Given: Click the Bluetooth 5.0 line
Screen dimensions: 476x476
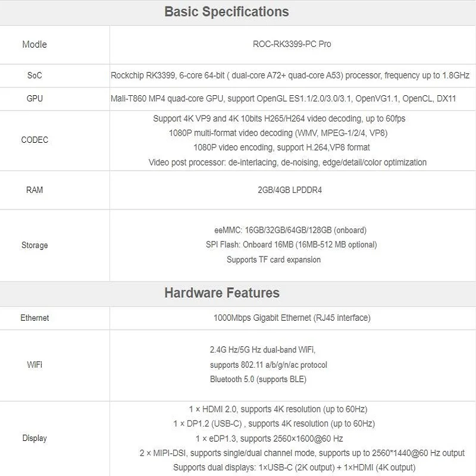Looking at the screenshot, I should [258, 379].
